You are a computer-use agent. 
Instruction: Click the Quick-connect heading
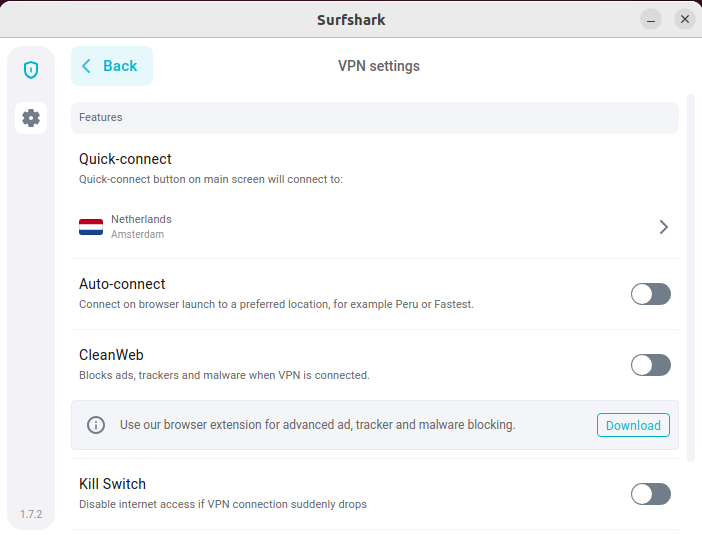click(x=125, y=159)
